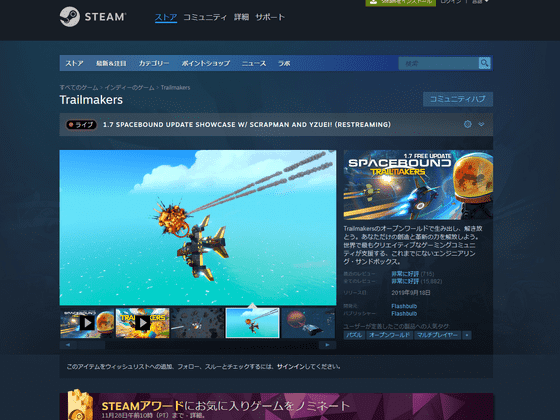This screenshot has height=420, width=560.
Task: Expand more tags with the plus button
Action: pyautogui.click(x=467, y=335)
